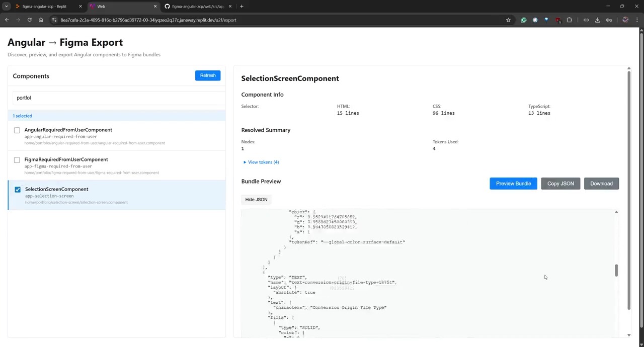Open the tab search dropdown arrow
Image resolution: width=644 pixels, height=347 pixels.
tap(7, 7)
